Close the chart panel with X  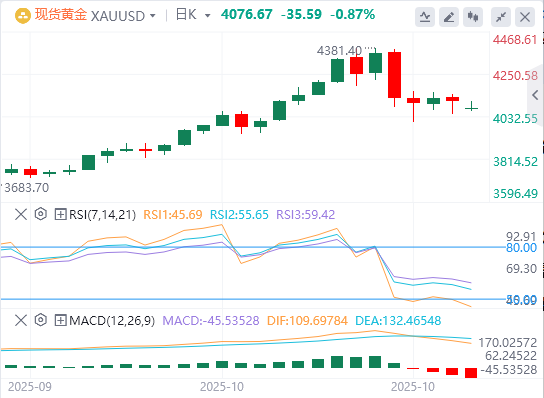tap(525, 17)
